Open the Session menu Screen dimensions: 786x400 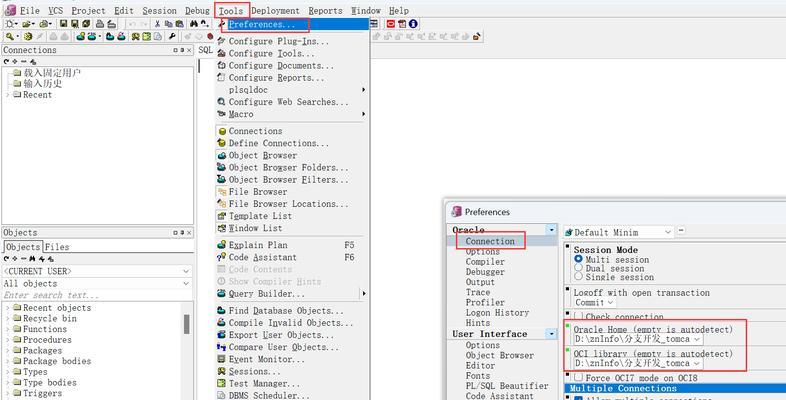(x=159, y=10)
